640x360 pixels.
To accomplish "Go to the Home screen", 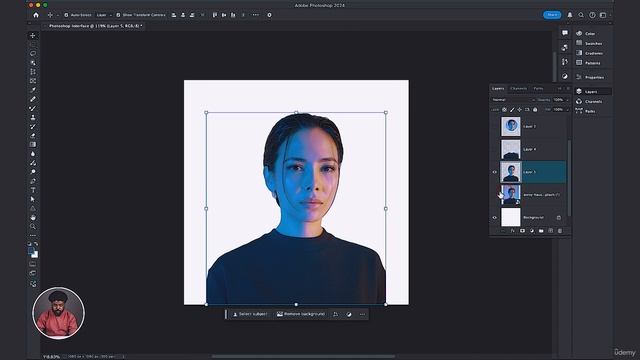I will 36,15.
